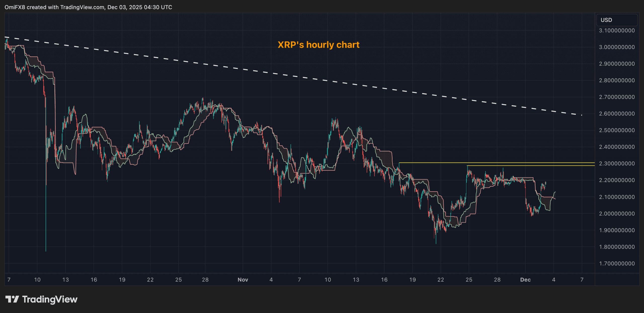Select the 2.300000000 price axis label
This screenshot has height=313, width=644.
click(x=617, y=164)
